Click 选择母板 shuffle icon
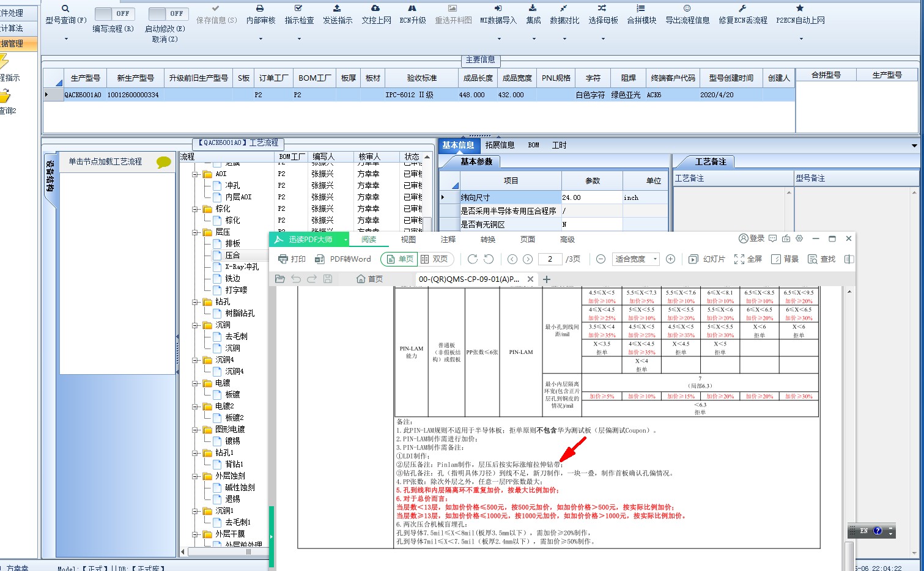 pyautogui.click(x=602, y=9)
